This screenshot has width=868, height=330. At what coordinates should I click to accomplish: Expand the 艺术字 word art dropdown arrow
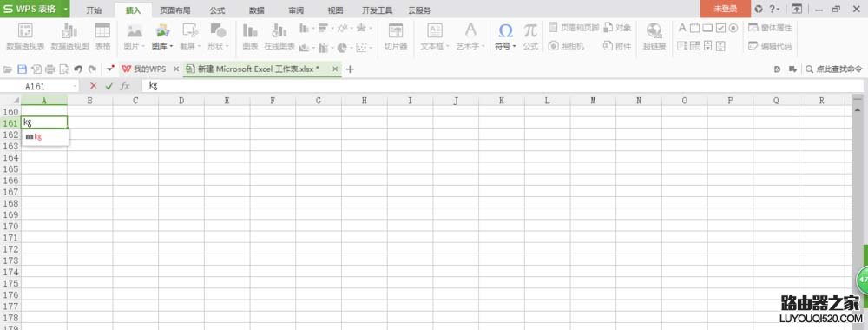click(x=483, y=47)
